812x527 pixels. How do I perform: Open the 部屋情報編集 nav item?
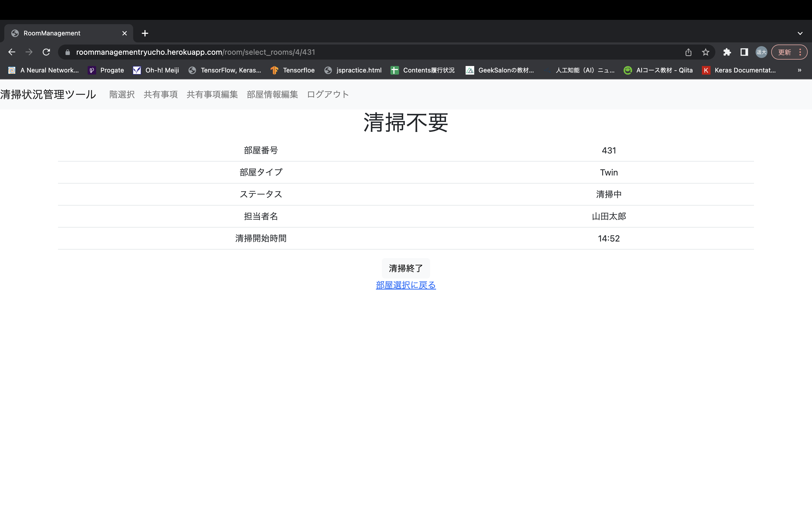[x=272, y=94]
